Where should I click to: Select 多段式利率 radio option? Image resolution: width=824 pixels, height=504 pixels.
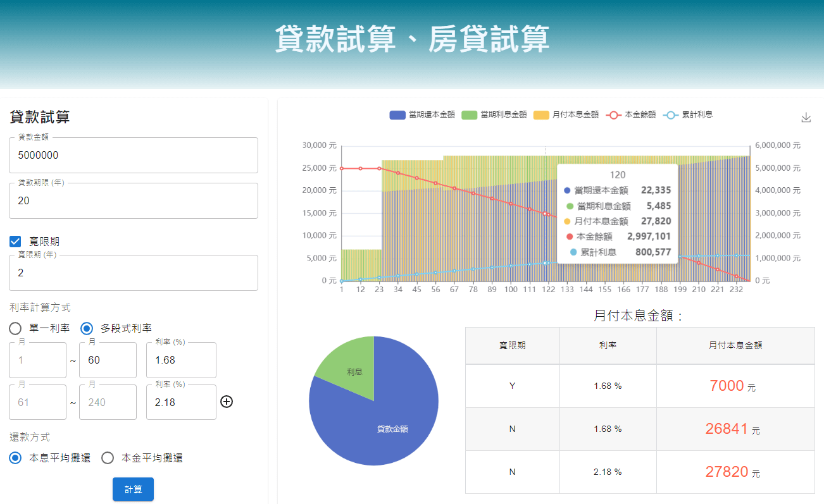coord(87,328)
